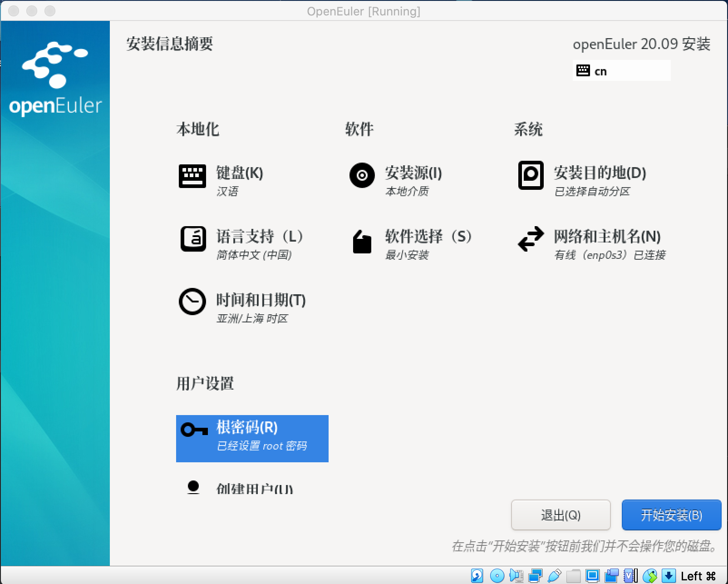The height and width of the screenshot is (584, 728).
Task: Click the 汉语 keyboard status text
Action: click(227, 192)
